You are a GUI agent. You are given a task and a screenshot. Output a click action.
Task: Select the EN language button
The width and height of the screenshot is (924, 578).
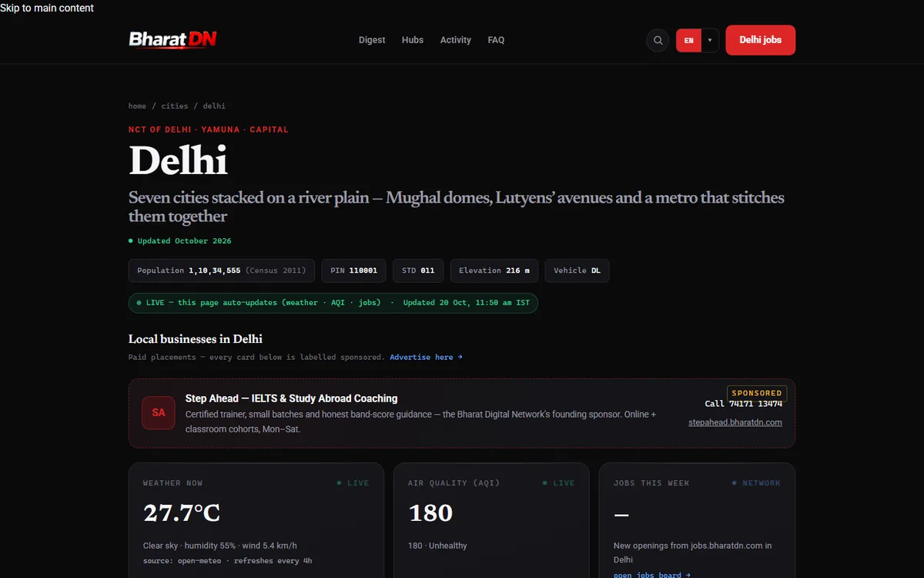[x=688, y=40]
